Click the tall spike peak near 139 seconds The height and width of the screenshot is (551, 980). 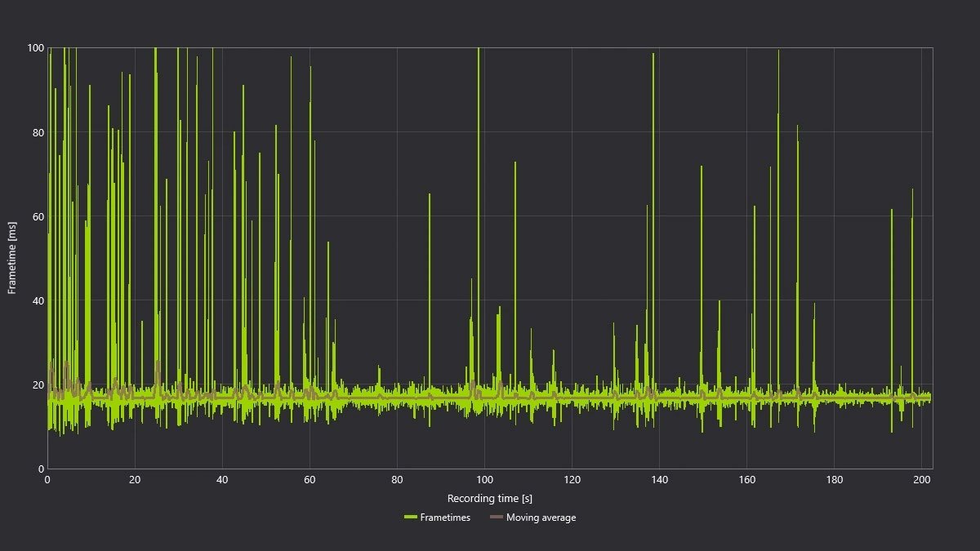tap(653, 55)
